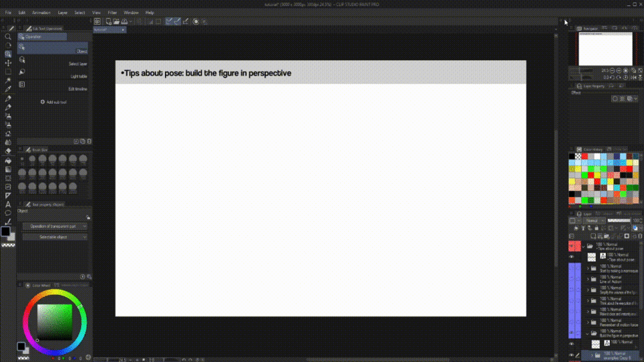Click the Clip Studio launcher icon

click(x=97, y=21)
